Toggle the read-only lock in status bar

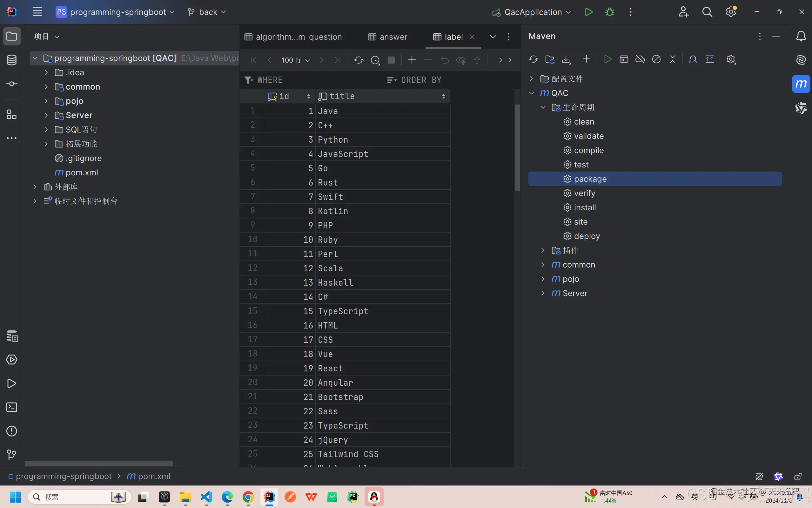tap(798, 477)
